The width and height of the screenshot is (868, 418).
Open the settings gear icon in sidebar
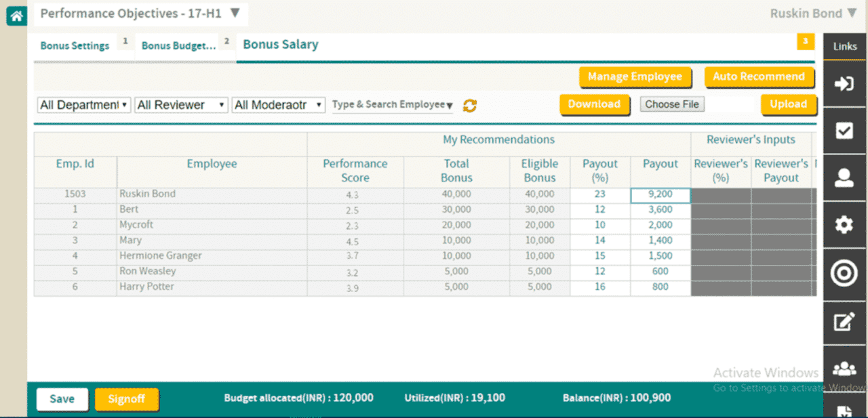[844, 225]
